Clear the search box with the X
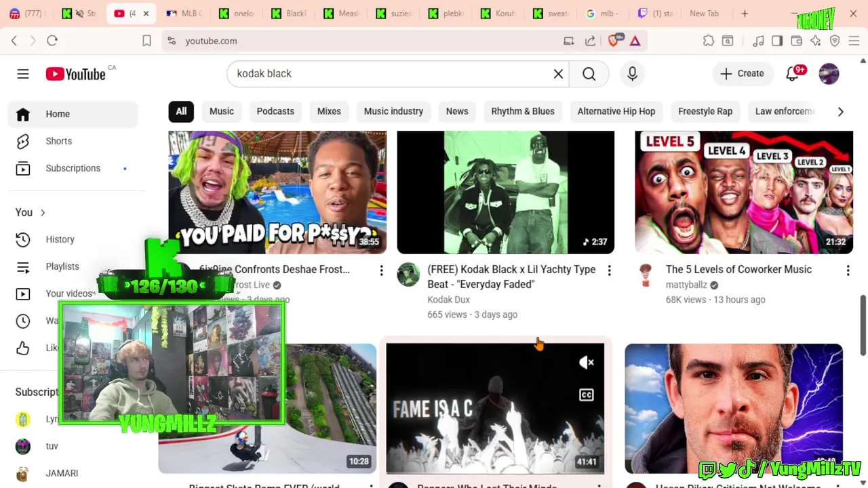 (558, 74)
